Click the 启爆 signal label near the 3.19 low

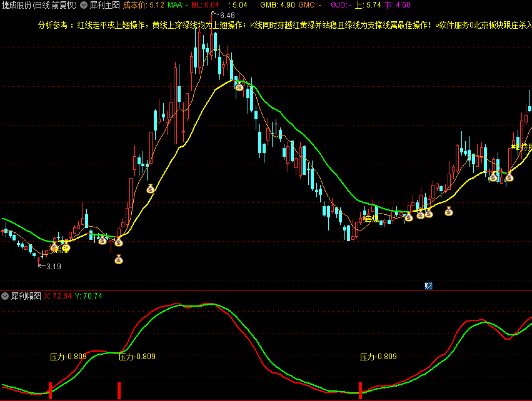61,249
